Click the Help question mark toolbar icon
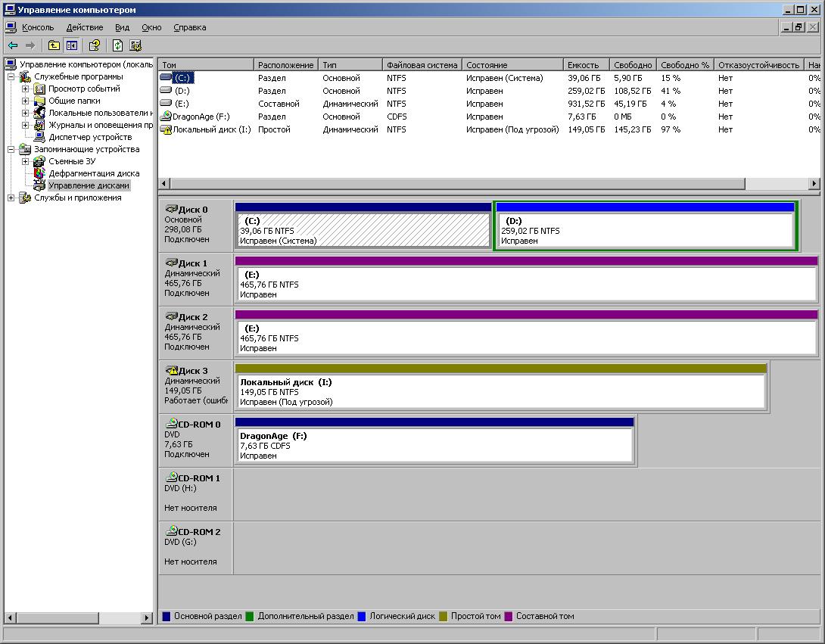 click(95, 45)
